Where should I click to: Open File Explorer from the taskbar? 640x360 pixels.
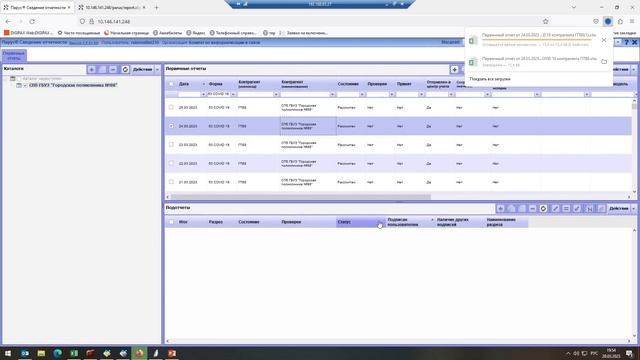coord(41,353)
